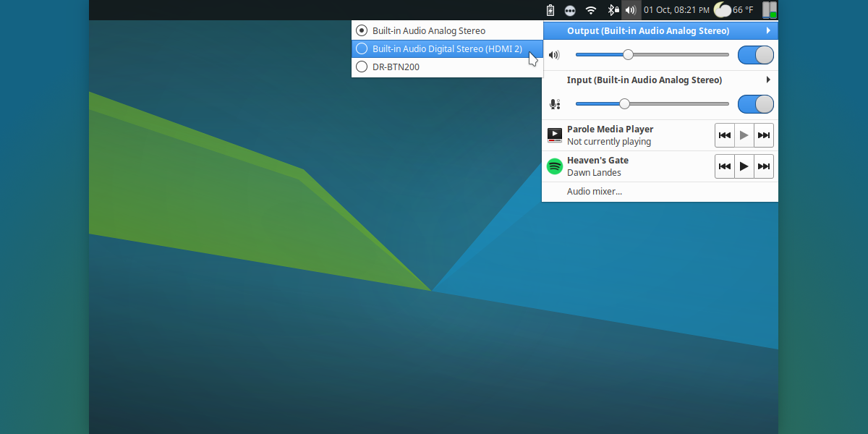Click the Bluetooth status tray icon
The height and width of the screenshot is (434, 868).
(x=613, y=10)
